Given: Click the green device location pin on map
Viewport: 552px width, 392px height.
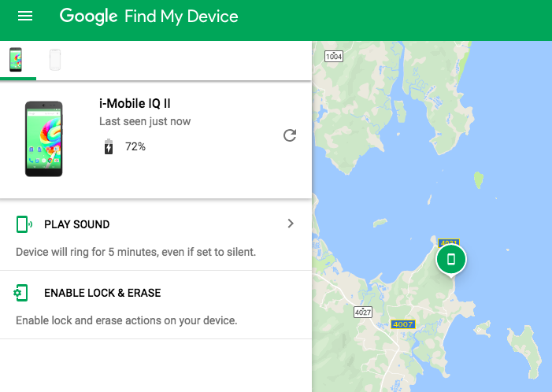Looking at the screenshot, I should [450, 259].
